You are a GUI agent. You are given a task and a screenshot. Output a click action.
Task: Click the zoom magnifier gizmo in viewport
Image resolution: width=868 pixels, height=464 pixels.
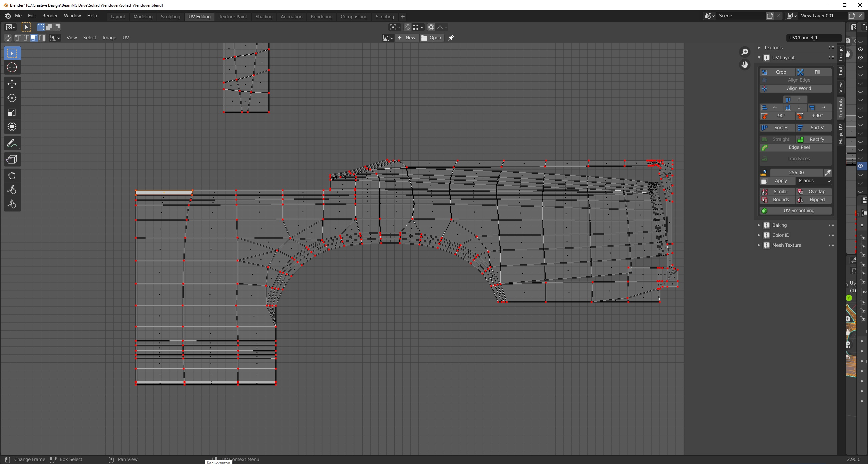(x=744, y=52)
